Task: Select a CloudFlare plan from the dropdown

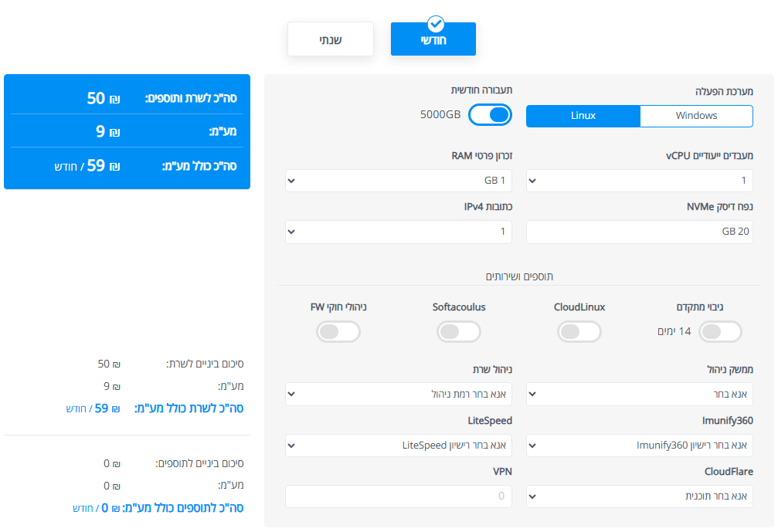Action: 639,496
